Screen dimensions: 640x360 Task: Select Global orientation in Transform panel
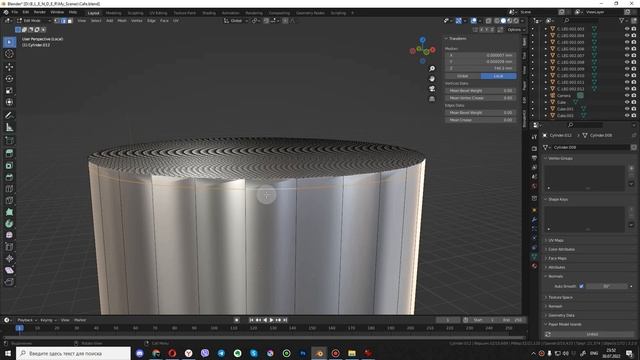point(462,76)
